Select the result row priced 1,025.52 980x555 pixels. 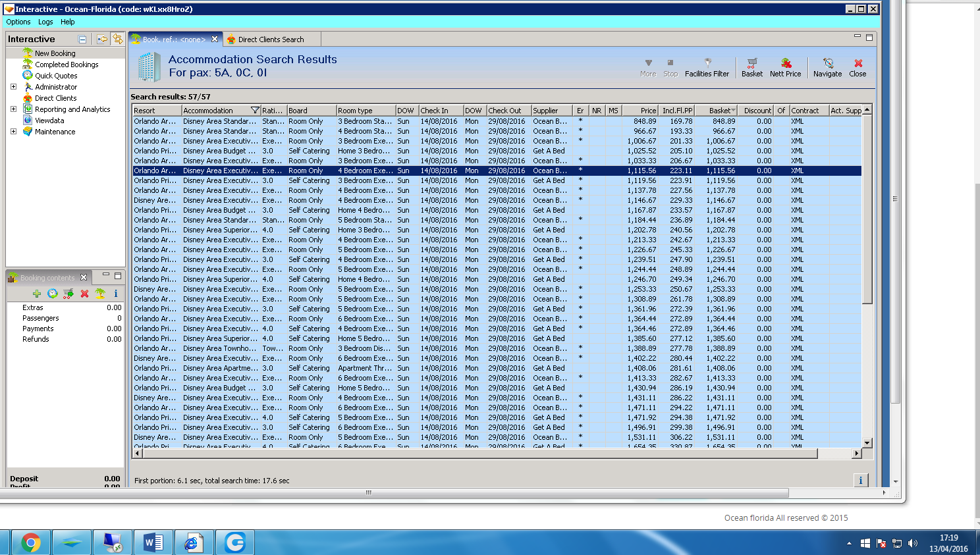click(x=497, y=151)
